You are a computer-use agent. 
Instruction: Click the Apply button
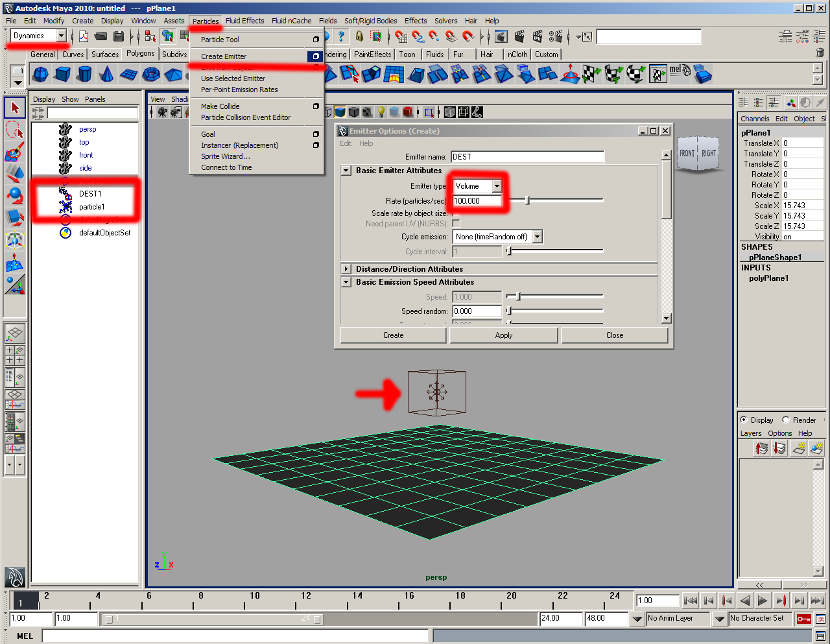coord(504,335)
